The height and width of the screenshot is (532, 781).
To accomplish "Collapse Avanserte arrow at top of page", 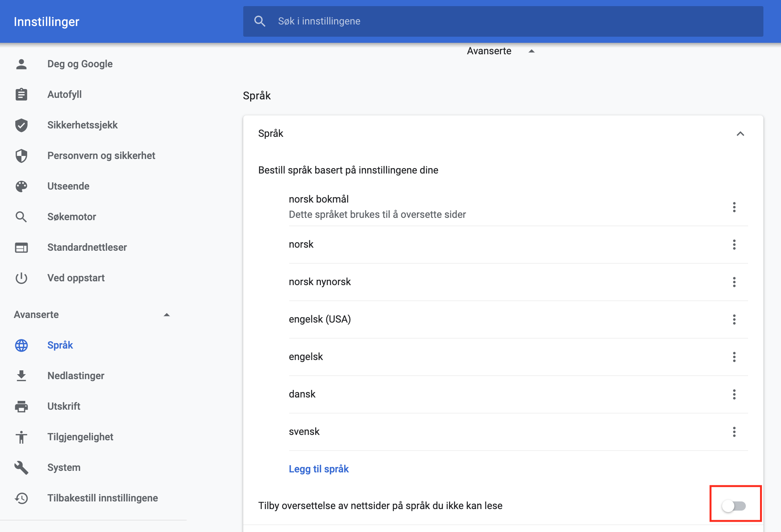I will pos(531,51).
